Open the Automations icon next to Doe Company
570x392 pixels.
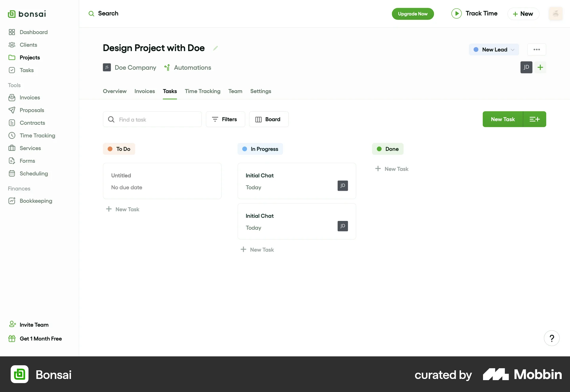click(x=167, y=67)
